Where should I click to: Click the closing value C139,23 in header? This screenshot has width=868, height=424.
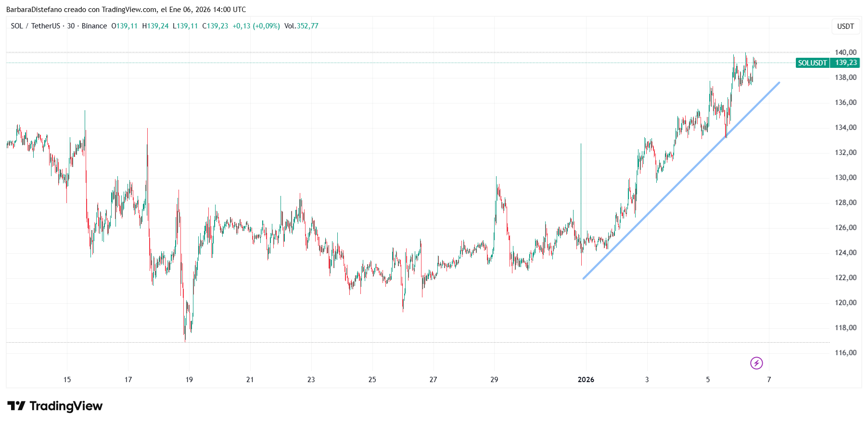pos(215,26)
